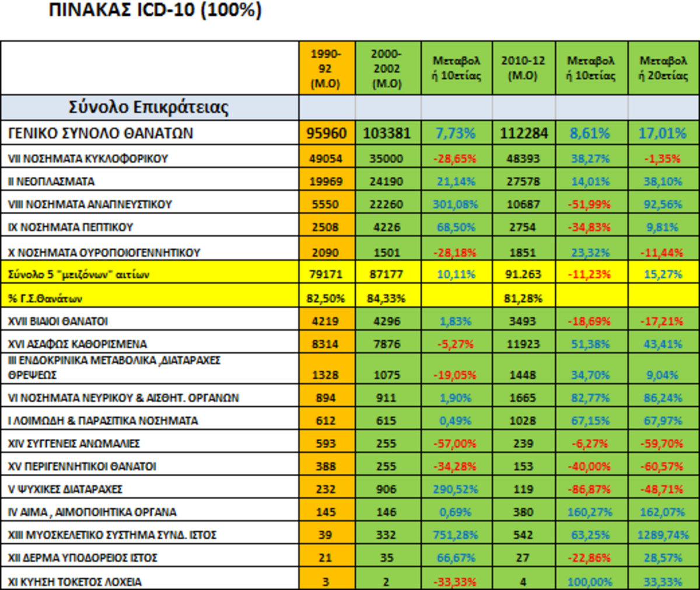Click the "ΓΕΝΙΚΟ ΣΥΝΟΛΟ ΘΑΝΑΤΩΝ" row label

100,134
